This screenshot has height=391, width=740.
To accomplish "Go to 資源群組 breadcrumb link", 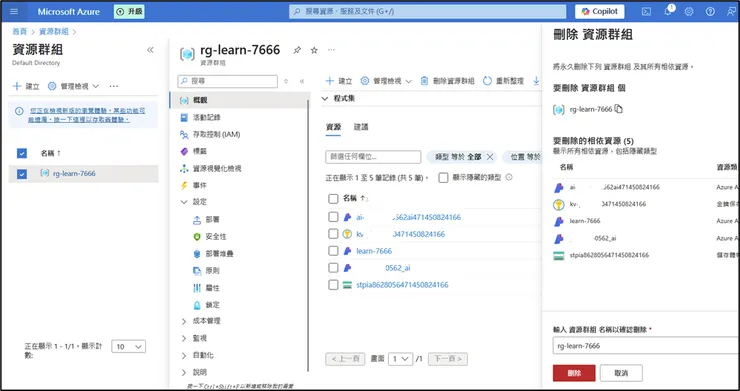I will (x=53, y=32).
